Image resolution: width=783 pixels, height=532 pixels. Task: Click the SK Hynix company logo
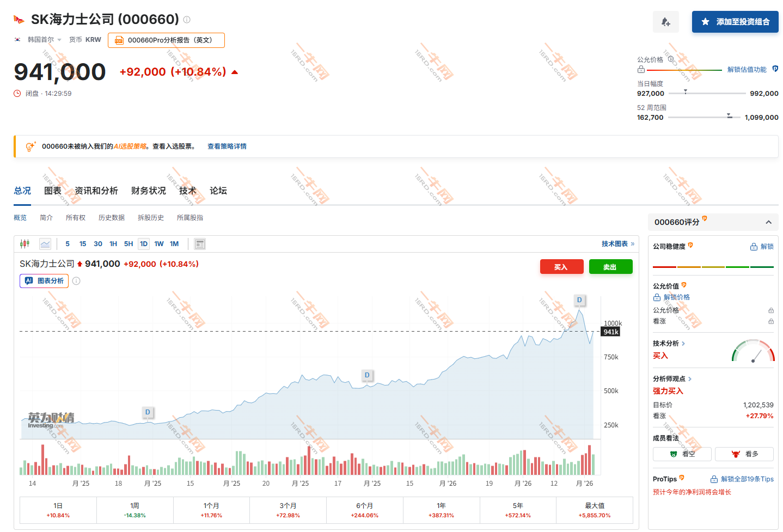tap(19, 20)
